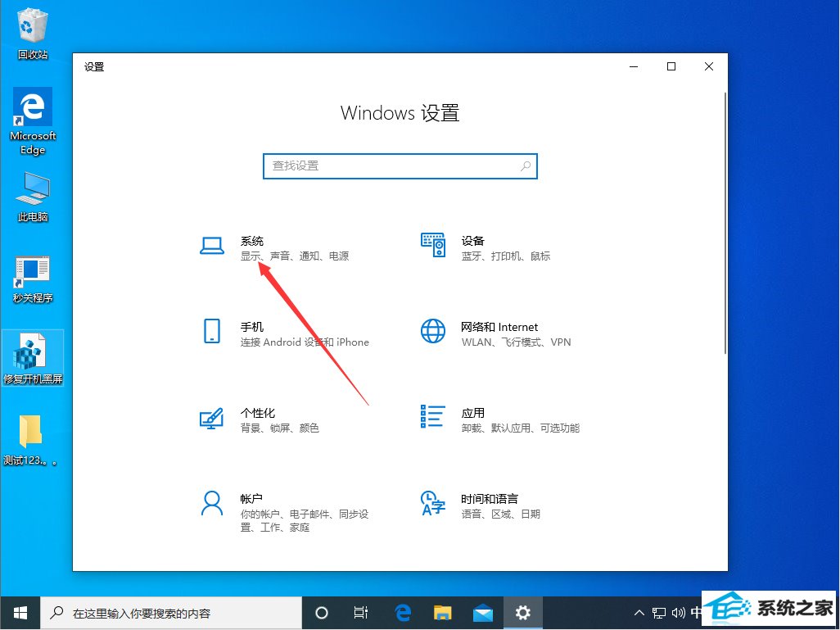Open the volume speaker tray icon
This screenshot has height=630, width=840.
pos(678,613)
